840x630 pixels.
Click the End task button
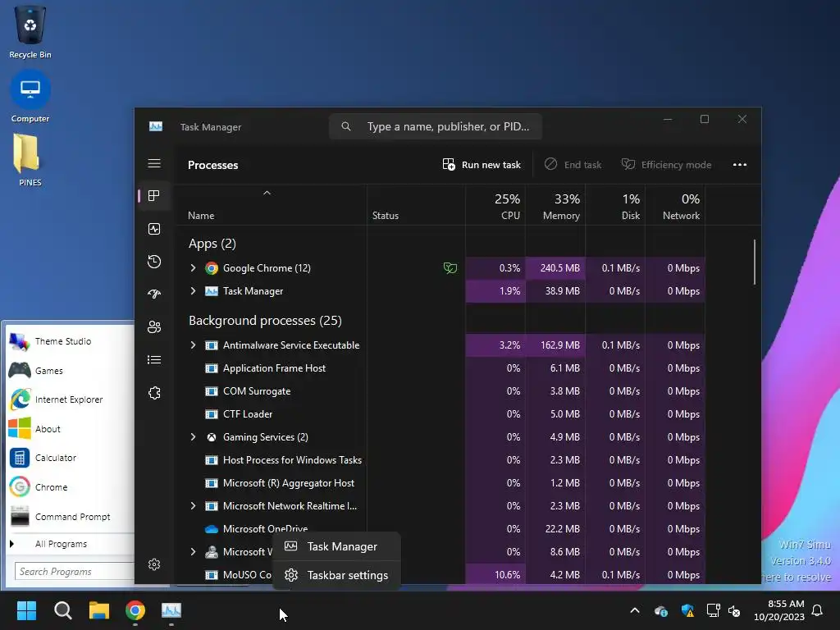pos(573,164)
